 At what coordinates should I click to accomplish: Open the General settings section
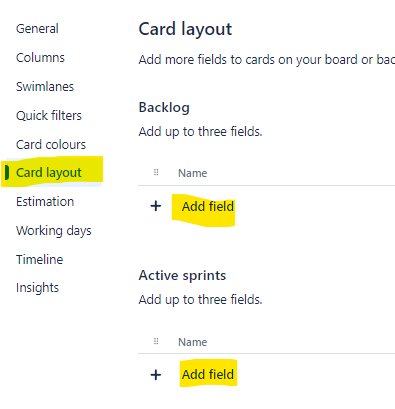pyautogui.click(x=37, y=29)
